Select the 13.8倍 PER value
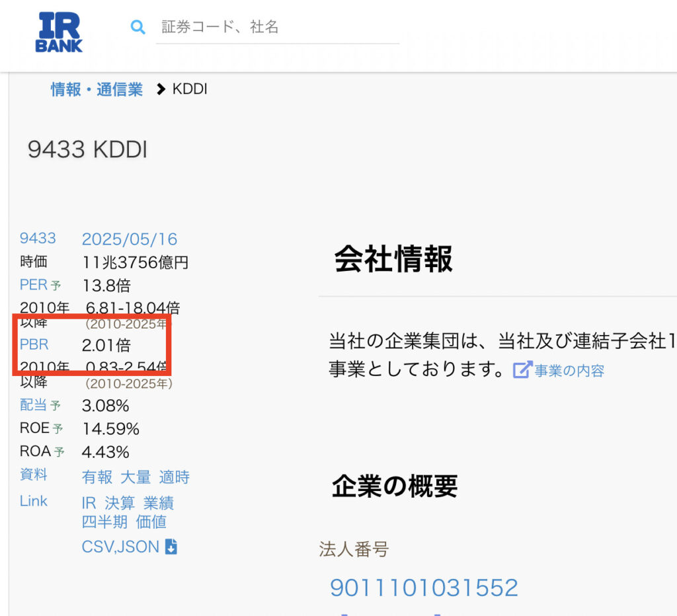 click(106, 286)
